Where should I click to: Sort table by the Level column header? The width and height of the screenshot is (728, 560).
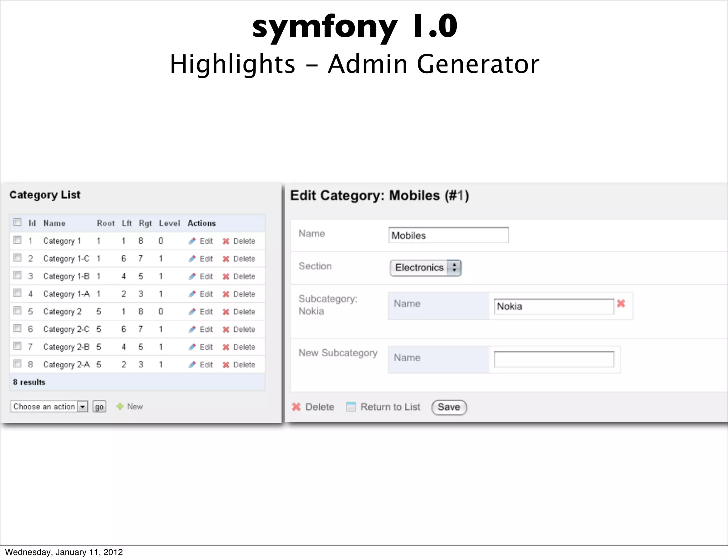(x=169, y=223)
